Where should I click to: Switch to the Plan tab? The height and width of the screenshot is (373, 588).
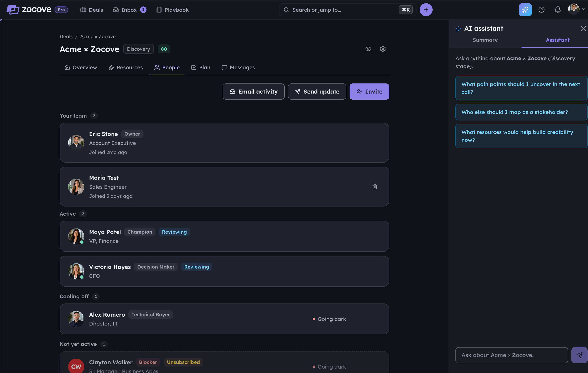tap(201, 68)
